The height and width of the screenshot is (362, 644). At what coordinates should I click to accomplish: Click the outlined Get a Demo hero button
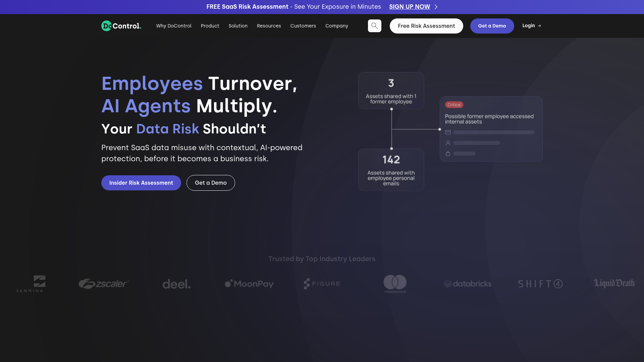click(211, 183)
